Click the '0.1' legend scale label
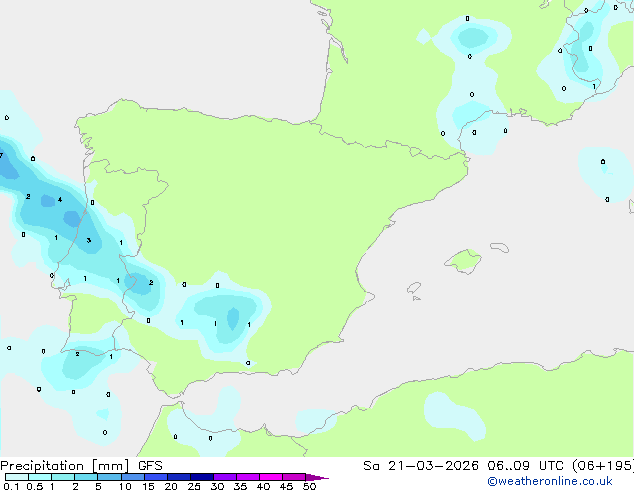634x490 pixels. coord(11,486)
